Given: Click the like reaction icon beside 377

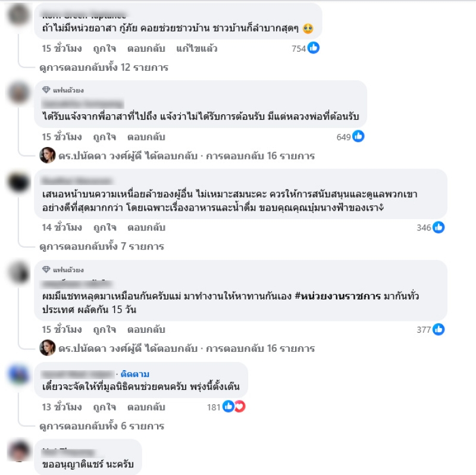Looking at the screenshot, I should [x=439, y=329].
